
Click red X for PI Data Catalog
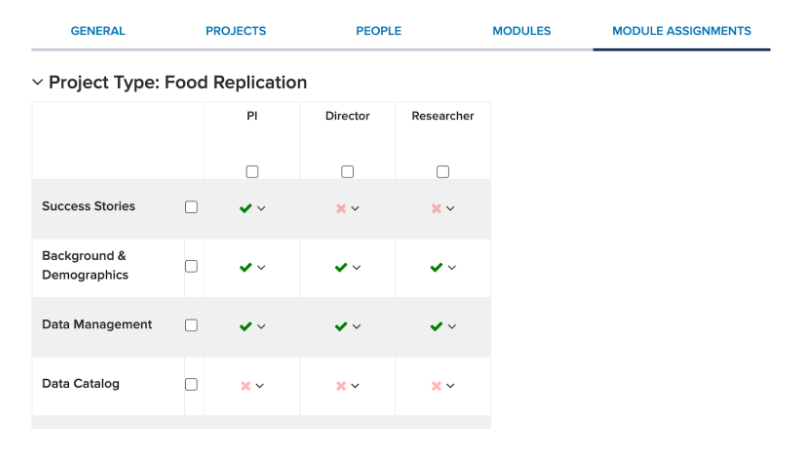(246, 386)
